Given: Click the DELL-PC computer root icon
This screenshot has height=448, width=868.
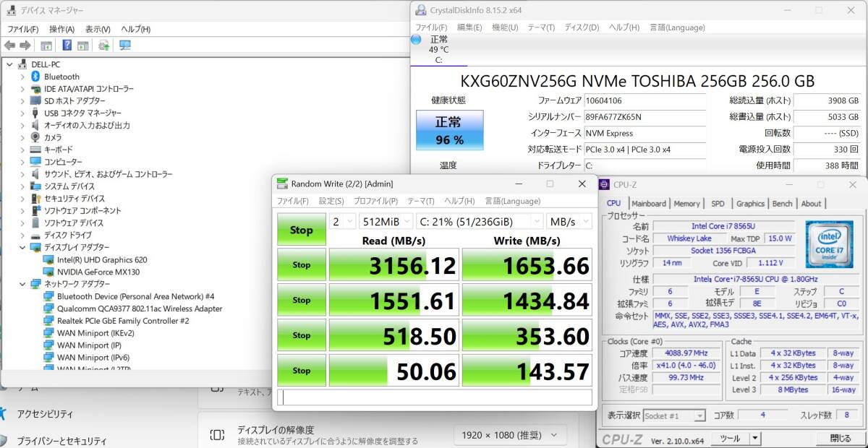Looking at the screenshot, I should point(22,64).
